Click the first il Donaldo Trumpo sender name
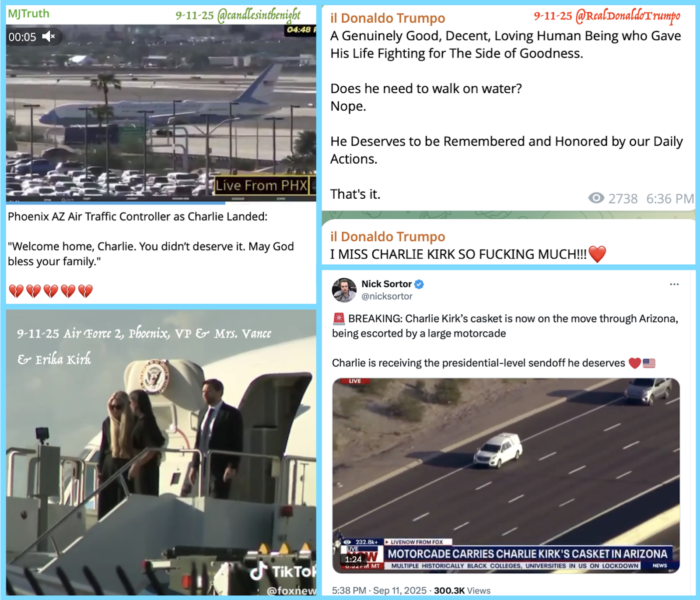 point(388,18)
